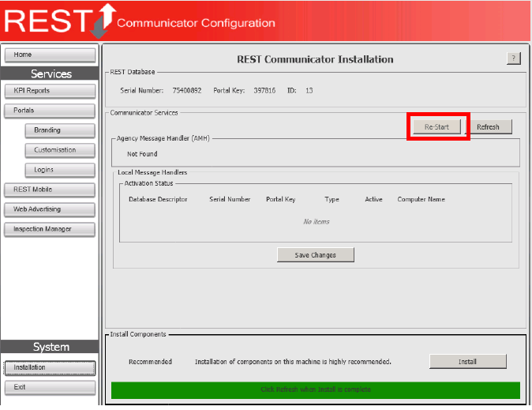The height and width of the screenshot is (410, 532).
Task: Open KPI Reports service
Action: [x=50, y=91]
